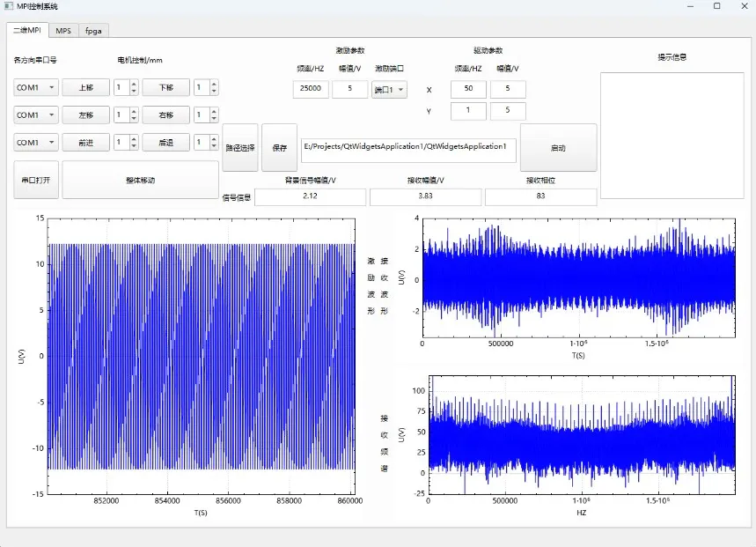
Task: Click the 左移 button
Action: [86, 115]
